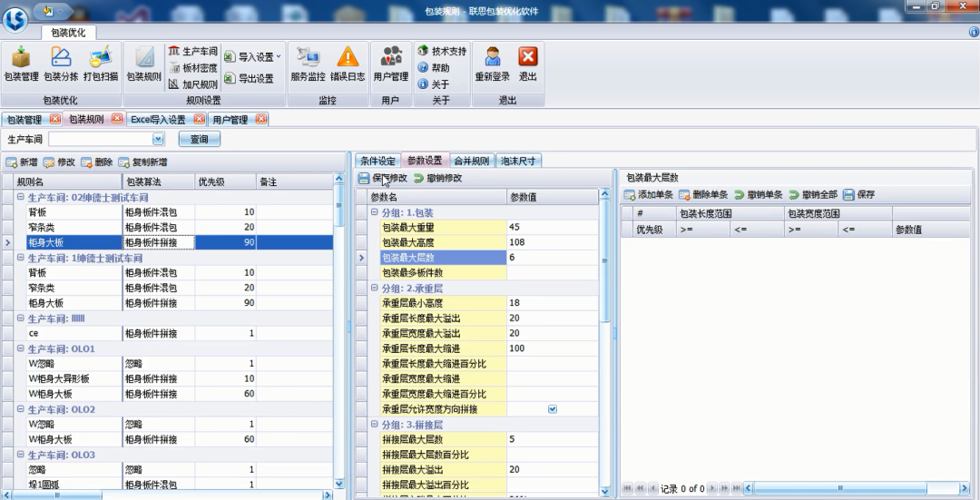Switch to 合并规则 tab
980x500 pixels.
pyautogui.click(x=472, y=162)
